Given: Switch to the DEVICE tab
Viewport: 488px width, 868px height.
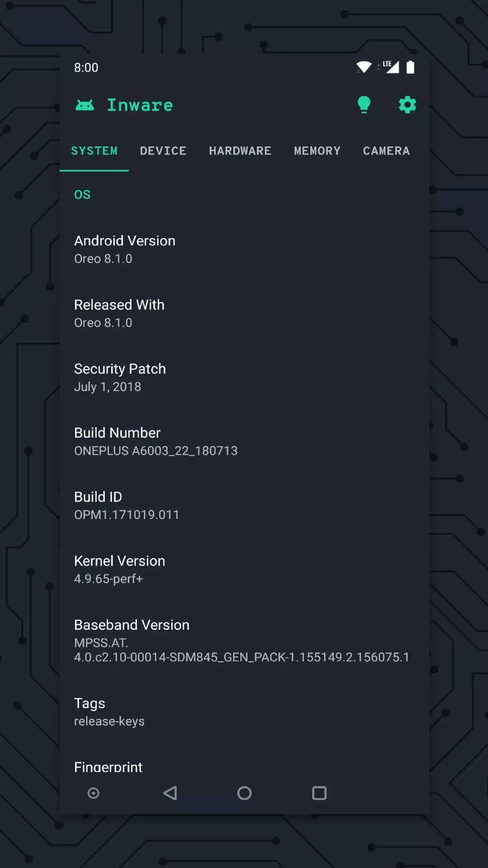Looking at the screenshot, I should point(163,151).
